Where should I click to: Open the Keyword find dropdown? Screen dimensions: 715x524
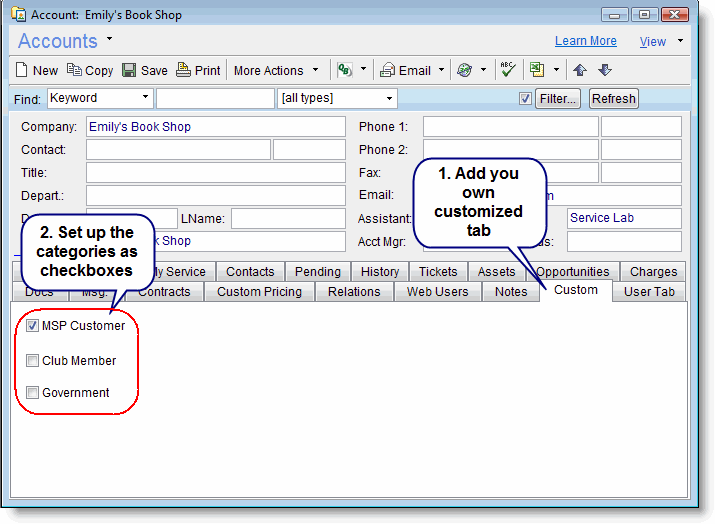tap(146, 98)
